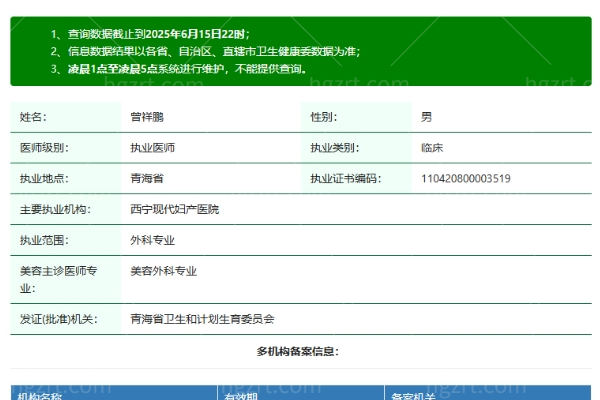The height and width of the screenshot is (400, 600).
Task: Click the 美容主诊医师专业 label
Action: 59,279
